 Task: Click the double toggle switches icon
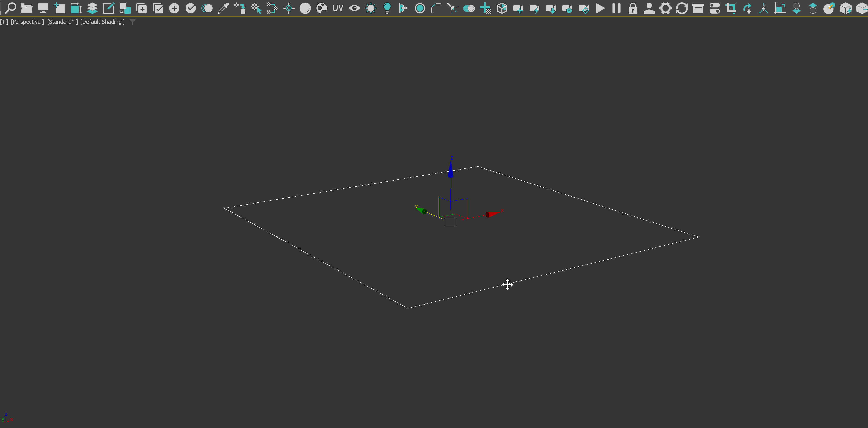click(x=714, y=8)
